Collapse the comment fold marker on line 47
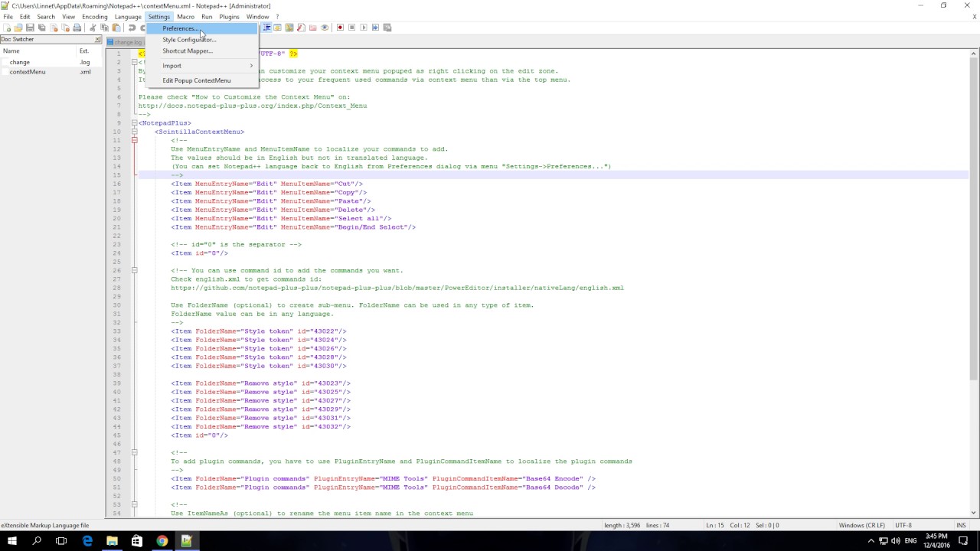The width and height of the screenshot is (980, 551). 134,452
